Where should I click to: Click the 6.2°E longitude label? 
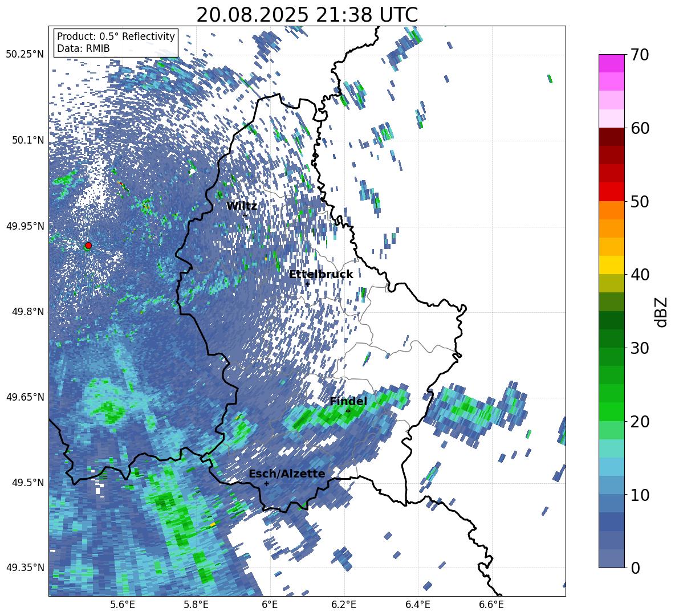344,605
